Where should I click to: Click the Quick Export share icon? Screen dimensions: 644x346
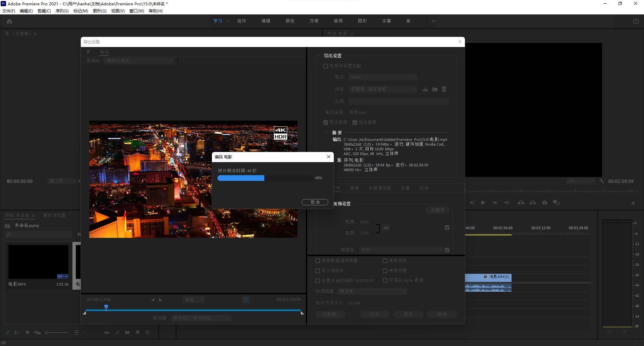(636, 21)
